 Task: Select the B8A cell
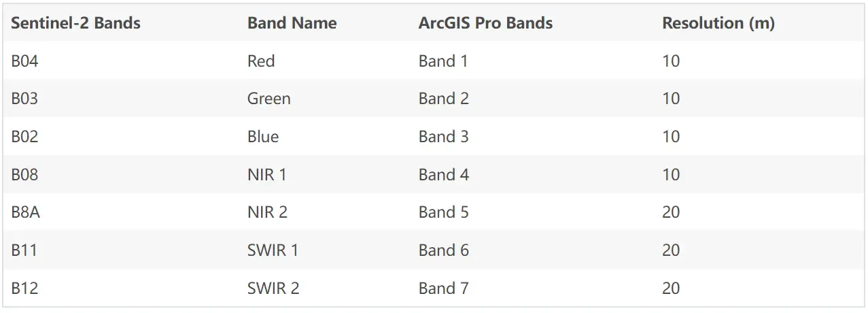pos(25,212)
